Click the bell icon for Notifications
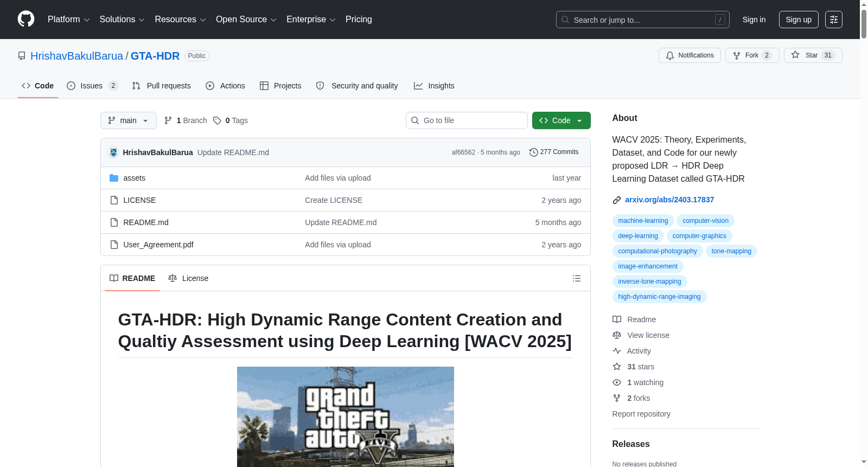The height and width of the screenshot is (467, 868). [670, 55]
